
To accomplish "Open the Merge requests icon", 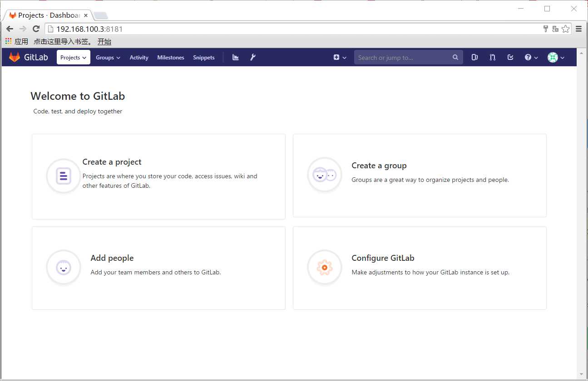I will point(493,57).
